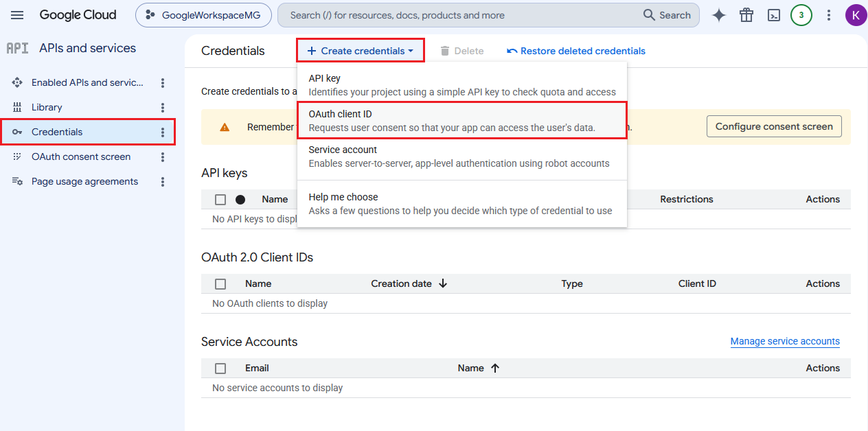Open Library in the sidebar
This screenshot has width=868, height=431.
coord(47,107)
